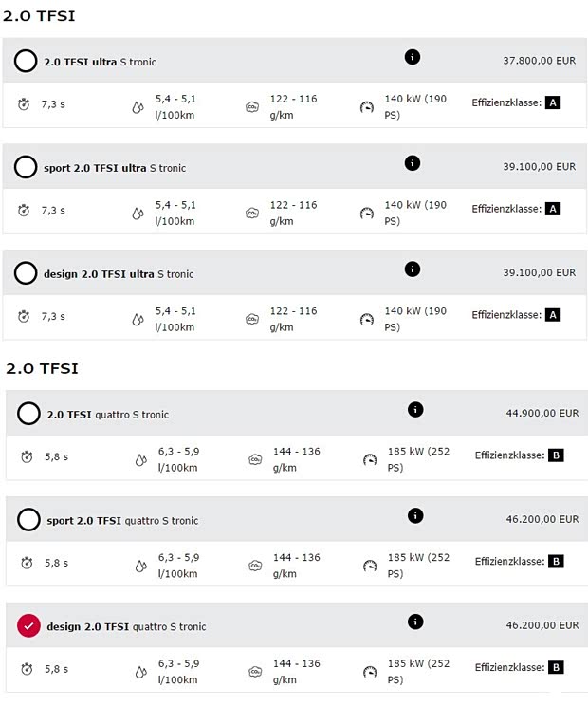Click acceleration stopwatch icon in first ultra row
Image resolution: width=588 pixels, height=706 pixels.
coord(25,105)
